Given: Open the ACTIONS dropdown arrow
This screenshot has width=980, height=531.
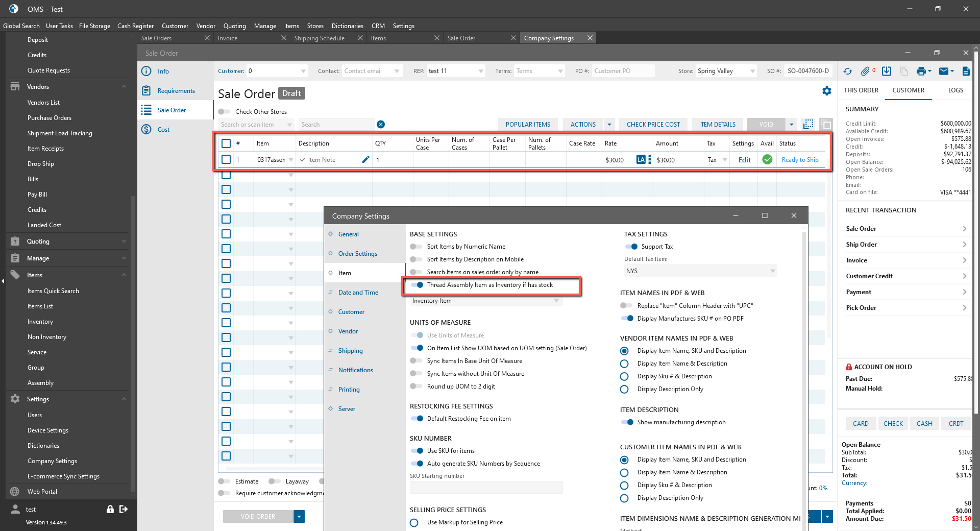Looking at the screenshot, I should point(609,125).
